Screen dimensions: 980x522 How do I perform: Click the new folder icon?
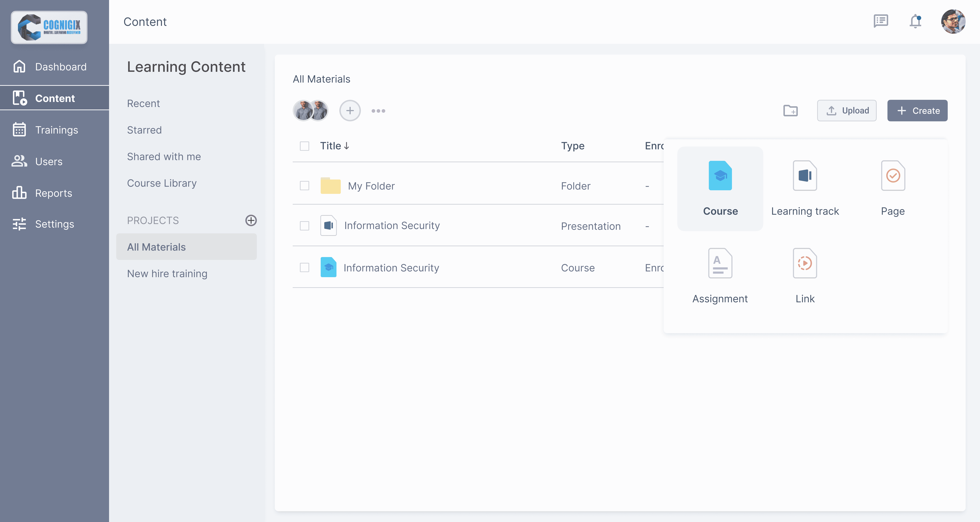click(x=790, y=111)
